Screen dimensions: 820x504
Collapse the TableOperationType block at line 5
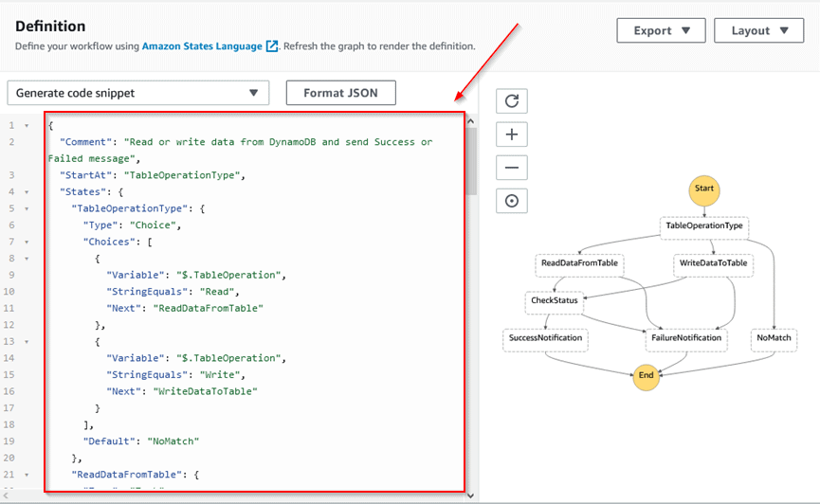click(x=27, y=207)
